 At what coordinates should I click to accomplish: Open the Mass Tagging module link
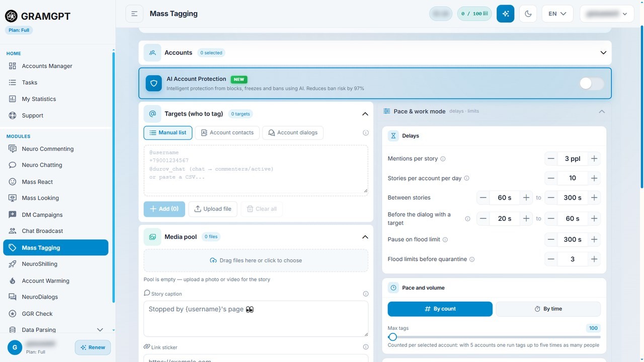tap(56, 247)
